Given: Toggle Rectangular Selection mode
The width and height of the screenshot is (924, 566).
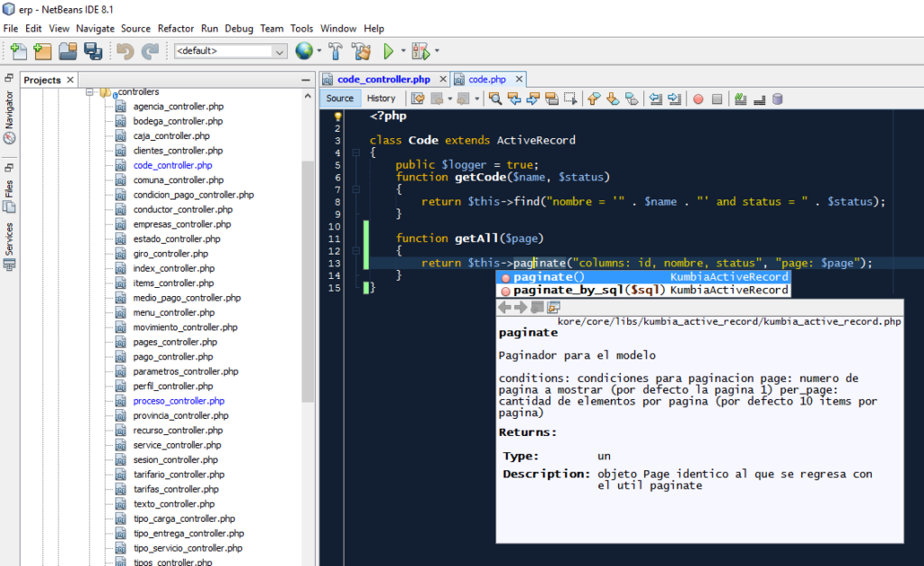Looking at the screenshot, I should [x=571, y=97].
